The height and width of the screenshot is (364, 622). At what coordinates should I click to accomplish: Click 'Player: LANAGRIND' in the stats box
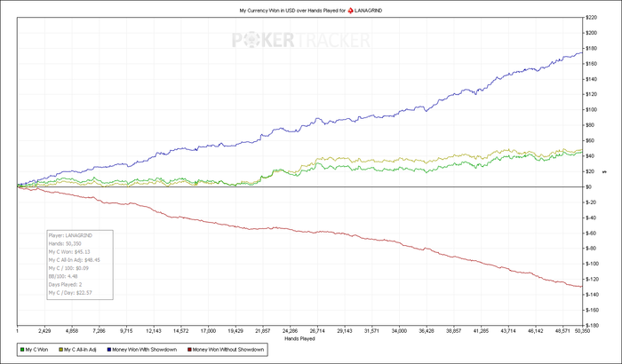tap(70, 235)
